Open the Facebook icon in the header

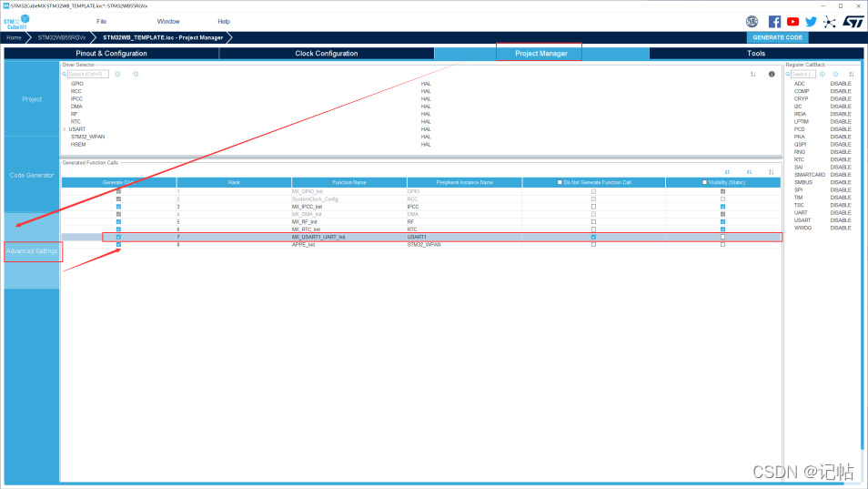pyautogui.click(x=774, y=22)
